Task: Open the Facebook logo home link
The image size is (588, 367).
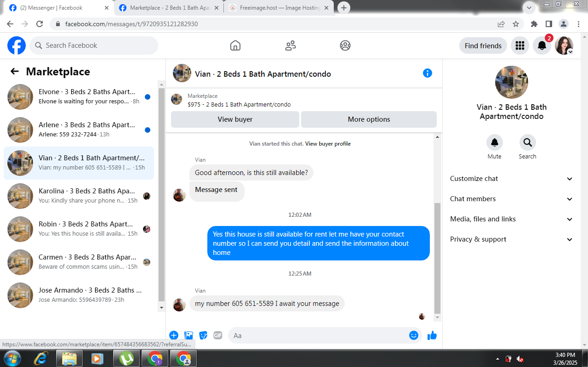Action: tap(17, 45)
